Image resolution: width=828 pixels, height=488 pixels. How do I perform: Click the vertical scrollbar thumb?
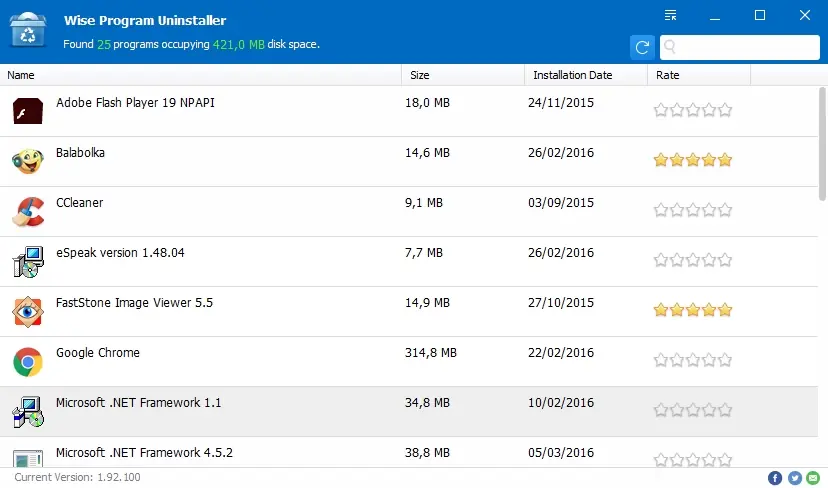[x=822, y=144]
